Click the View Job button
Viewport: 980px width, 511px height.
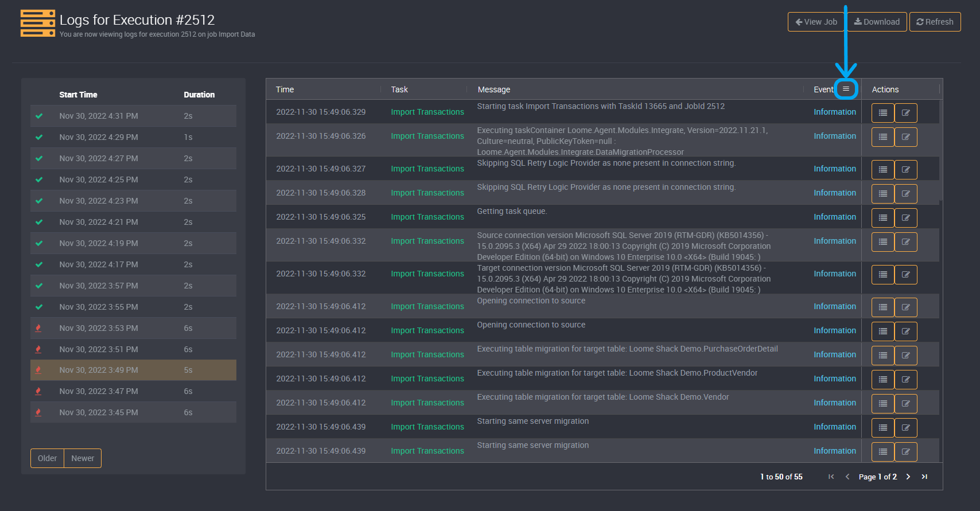(x=816, y=22)
